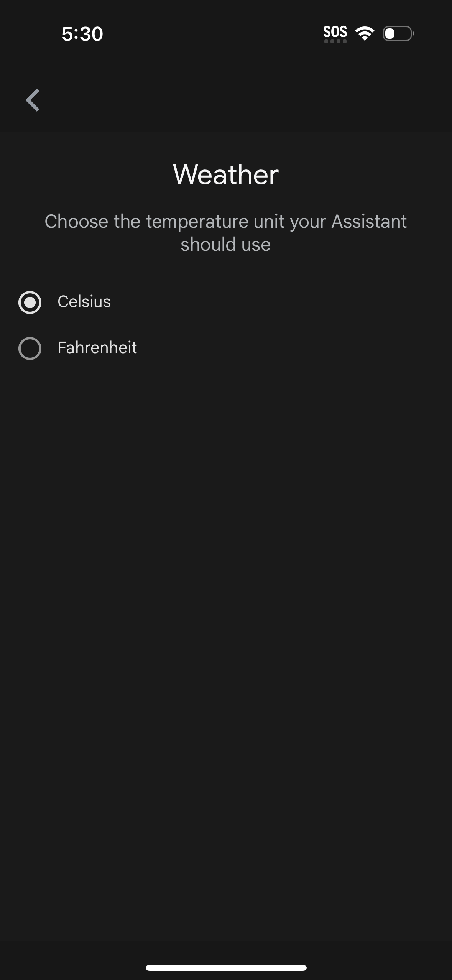Click the Fahrenheit option label
This screenshot has width=452, height=980.
97,348
